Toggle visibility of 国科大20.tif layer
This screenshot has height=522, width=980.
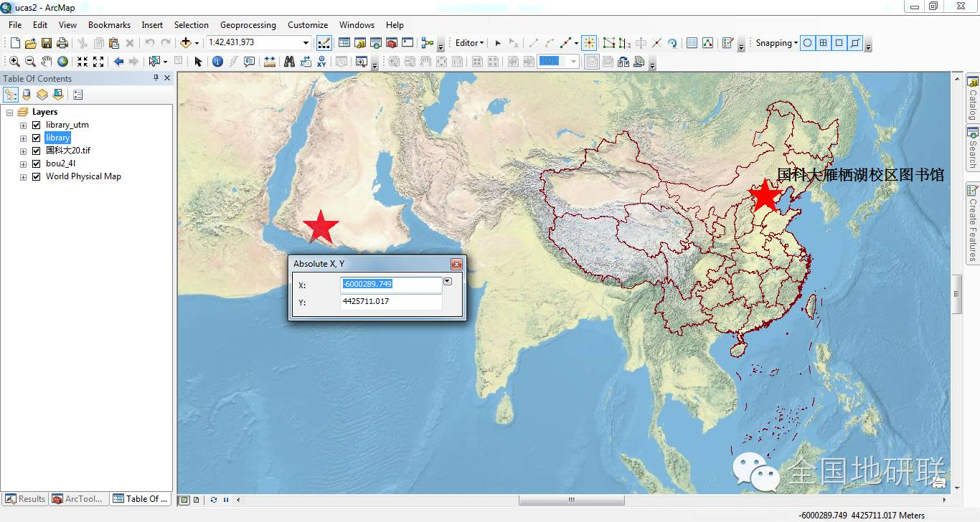pos(35,151)
